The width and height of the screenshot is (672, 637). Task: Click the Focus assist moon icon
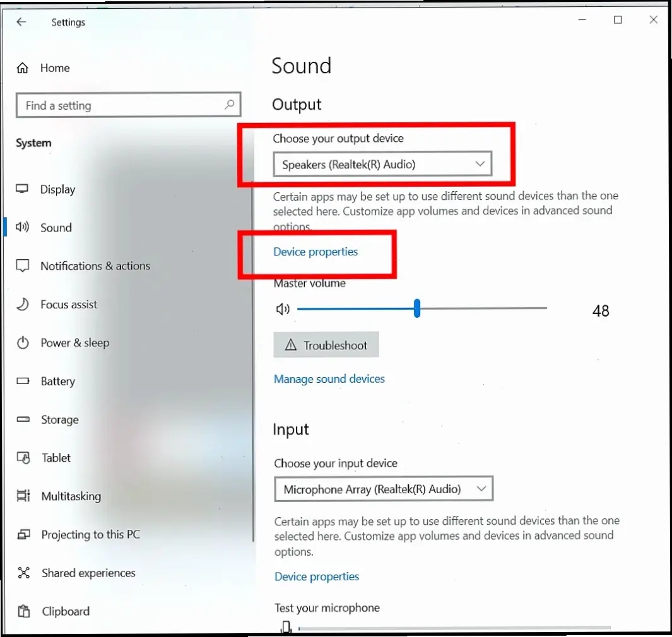pyautogui.click(x=22, y=304)
